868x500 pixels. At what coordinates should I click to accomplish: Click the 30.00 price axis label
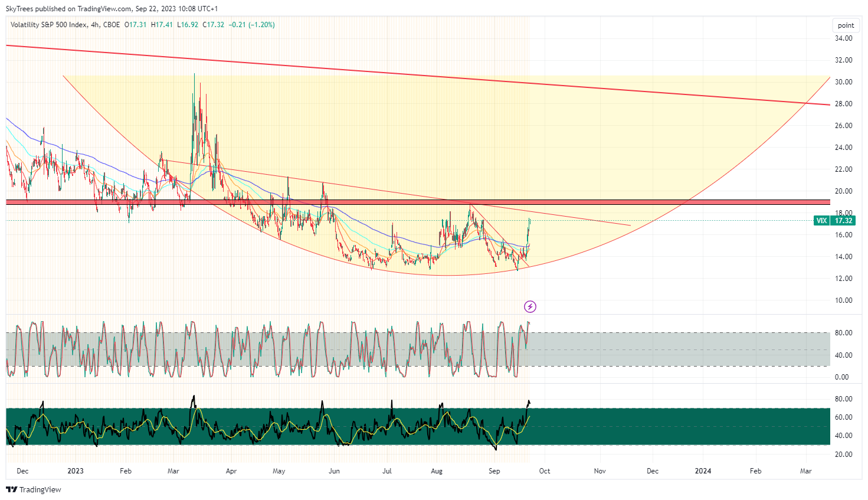[x=844, y=82]
